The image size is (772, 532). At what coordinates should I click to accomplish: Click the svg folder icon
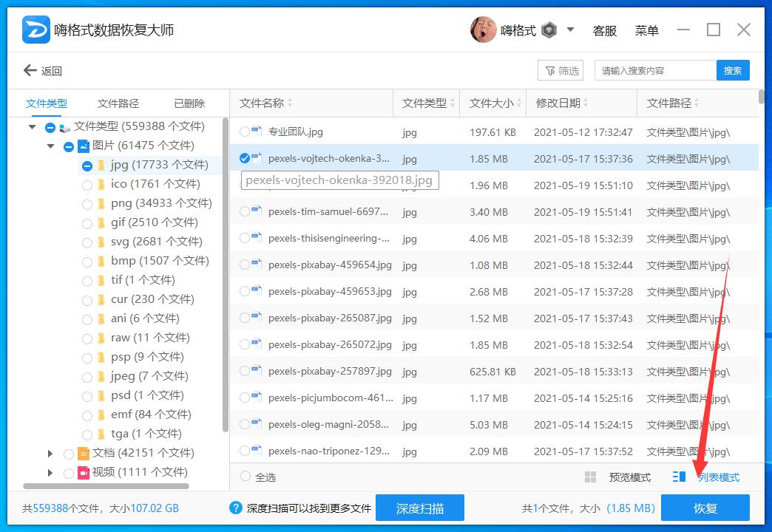[x=101, y=242]
